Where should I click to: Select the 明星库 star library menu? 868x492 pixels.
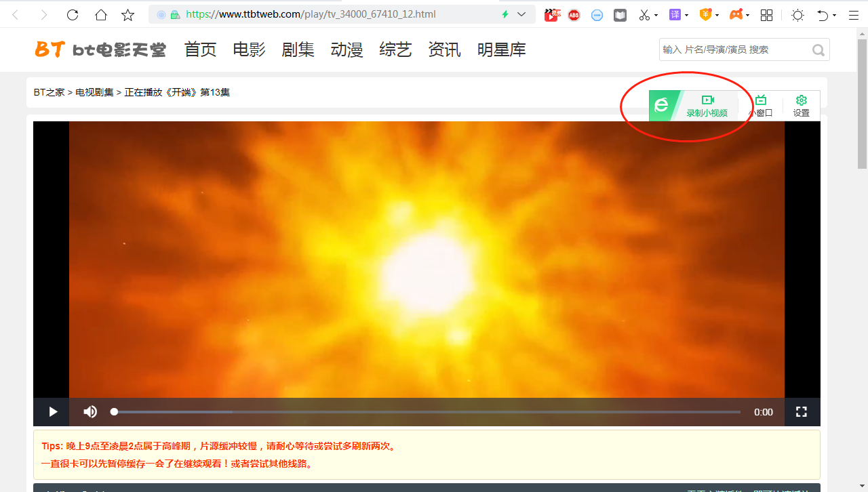pos(502,49)
